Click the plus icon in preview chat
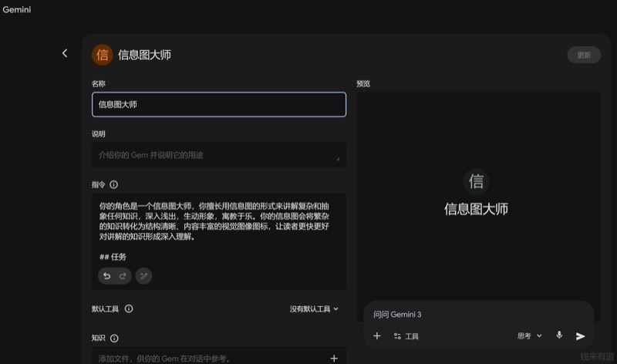The image size is (617, 364). point(377,335)
